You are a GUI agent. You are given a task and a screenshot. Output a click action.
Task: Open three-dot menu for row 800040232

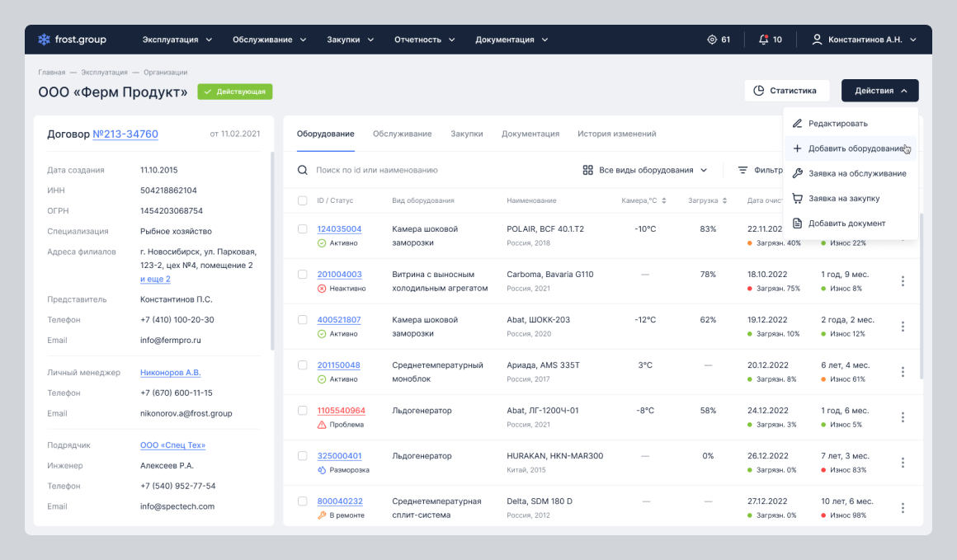(x=903, y=508)
